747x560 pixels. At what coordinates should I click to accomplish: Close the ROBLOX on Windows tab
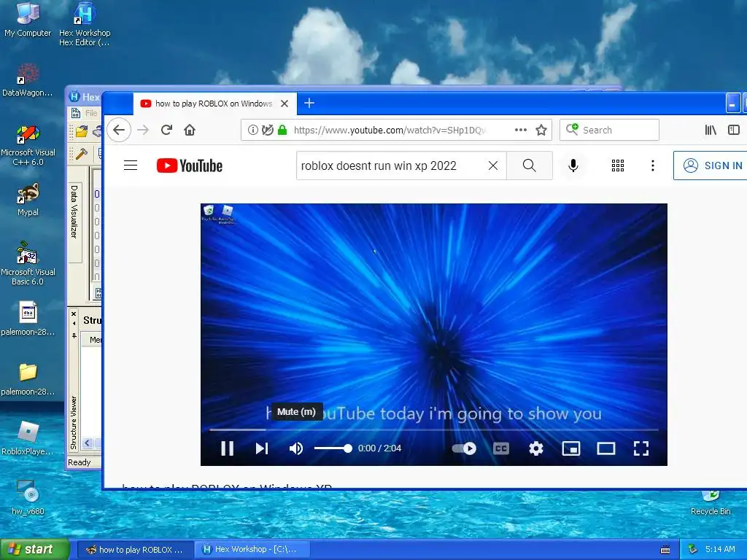coord(285,104)
